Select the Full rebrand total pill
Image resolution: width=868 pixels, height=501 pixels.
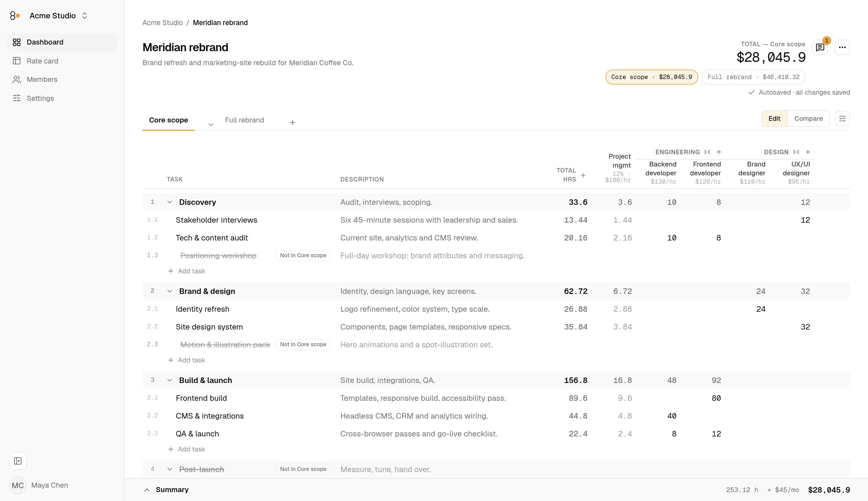coord(753,77)
